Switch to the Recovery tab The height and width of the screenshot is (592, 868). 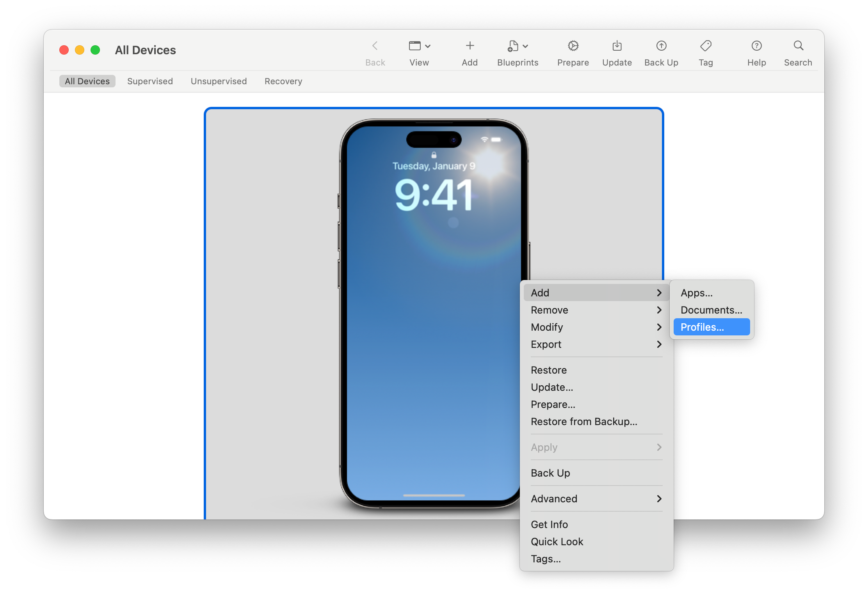283,81
